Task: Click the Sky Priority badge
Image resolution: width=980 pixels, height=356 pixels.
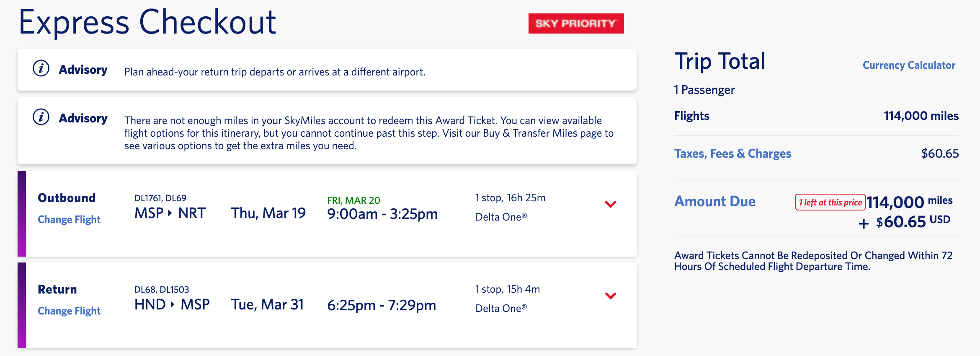Action: point(576,23)
